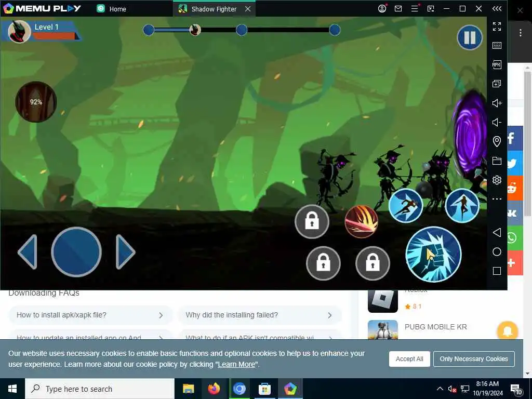
Task: Click Android home circle button
Action: tap(497, 252)
